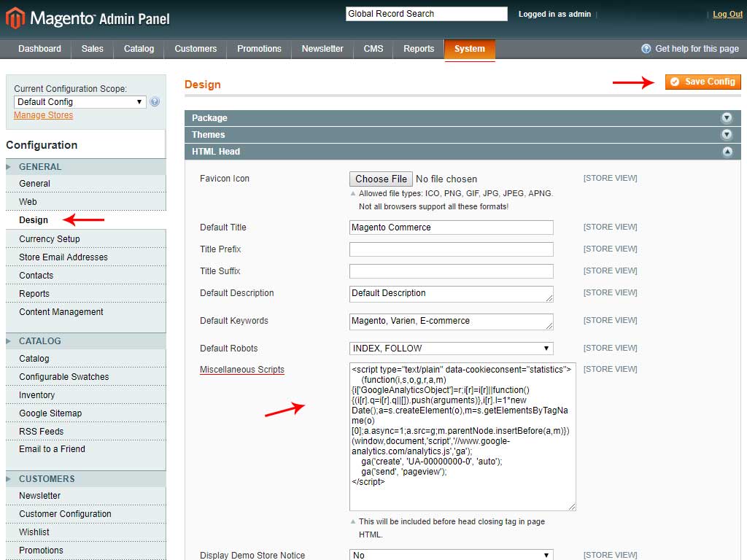The height and width of the screenshot is (560, 747).
Task: Expand the Themes section arrow icon
Action: pos(727,134)
